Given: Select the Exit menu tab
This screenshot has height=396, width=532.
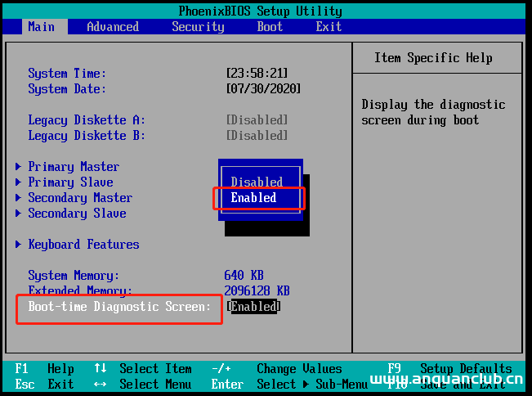Looking at the screenshot, I should point(329,27).
